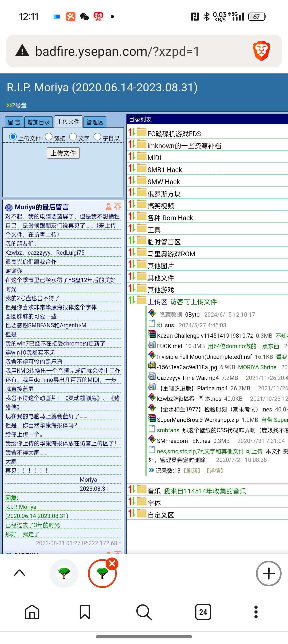Open bookmarks from the bottom bar
The width and height of the screenshot is (288, 644).
click(x=85, y=612)
